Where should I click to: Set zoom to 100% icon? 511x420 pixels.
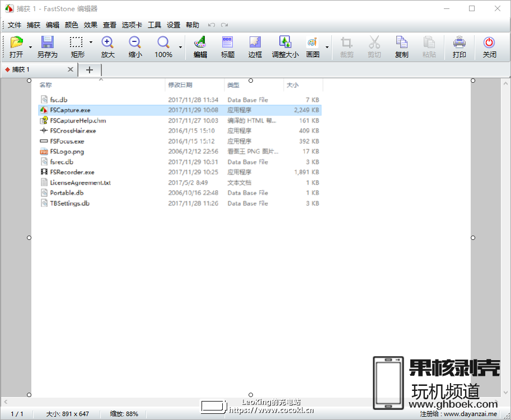pos(163,43)
